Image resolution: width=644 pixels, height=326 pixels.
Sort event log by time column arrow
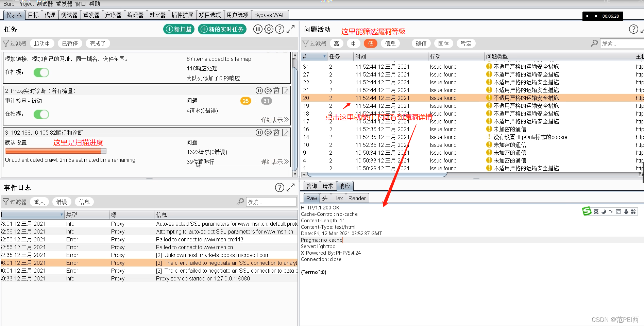pyautogui.click(x=62, y=215)
